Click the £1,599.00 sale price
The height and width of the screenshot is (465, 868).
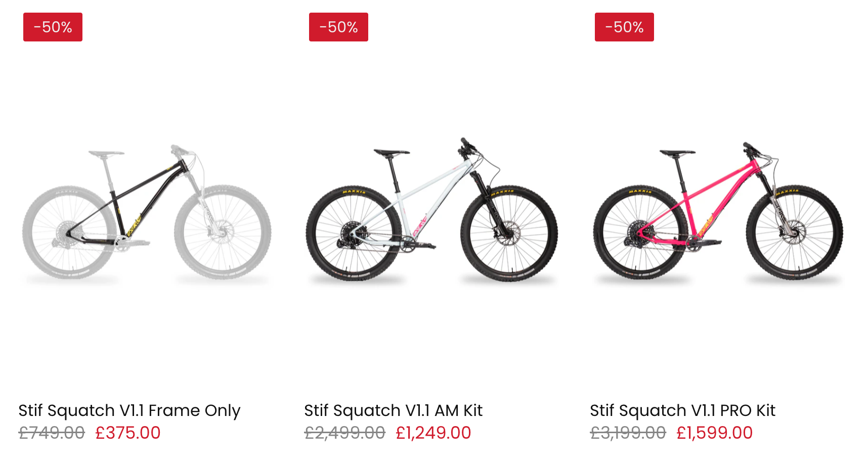click(715, 433)
